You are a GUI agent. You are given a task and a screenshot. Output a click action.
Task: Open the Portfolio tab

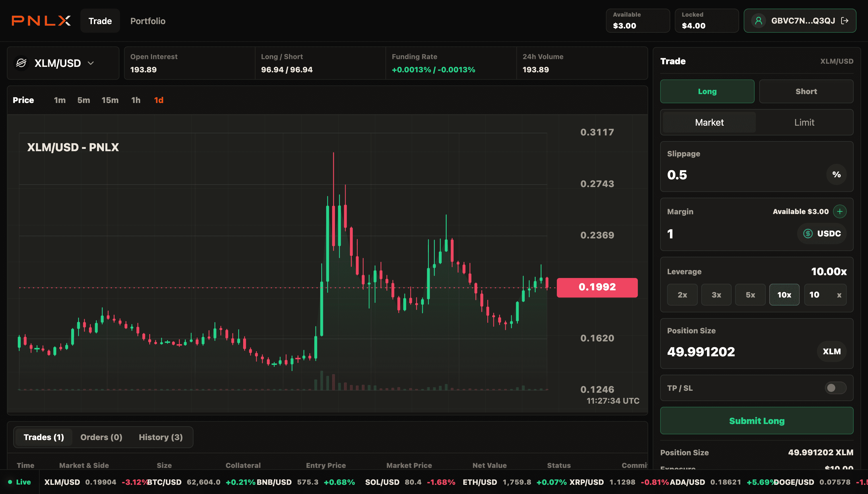(x=148, y=21)
